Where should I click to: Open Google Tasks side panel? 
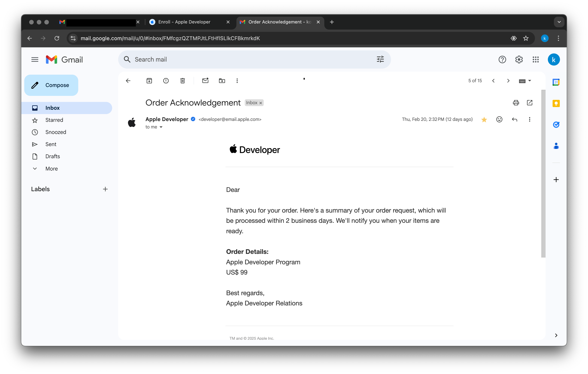(556, 125)
